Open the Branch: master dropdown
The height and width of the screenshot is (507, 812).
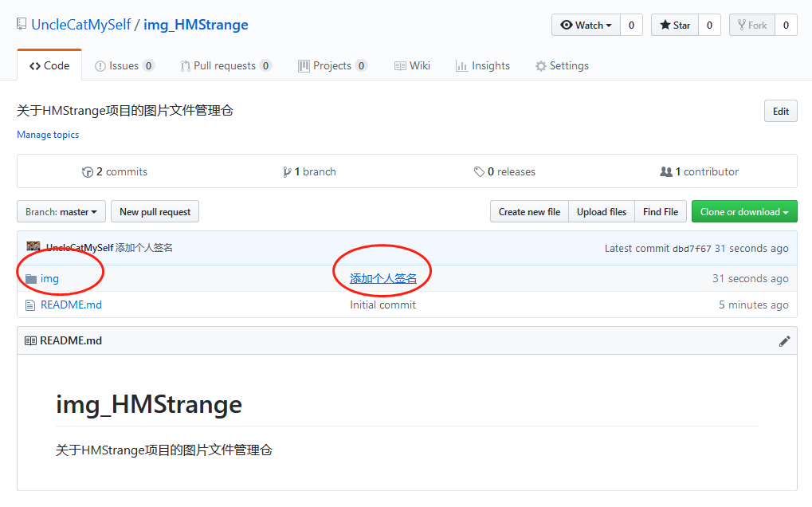click(61, 212)
